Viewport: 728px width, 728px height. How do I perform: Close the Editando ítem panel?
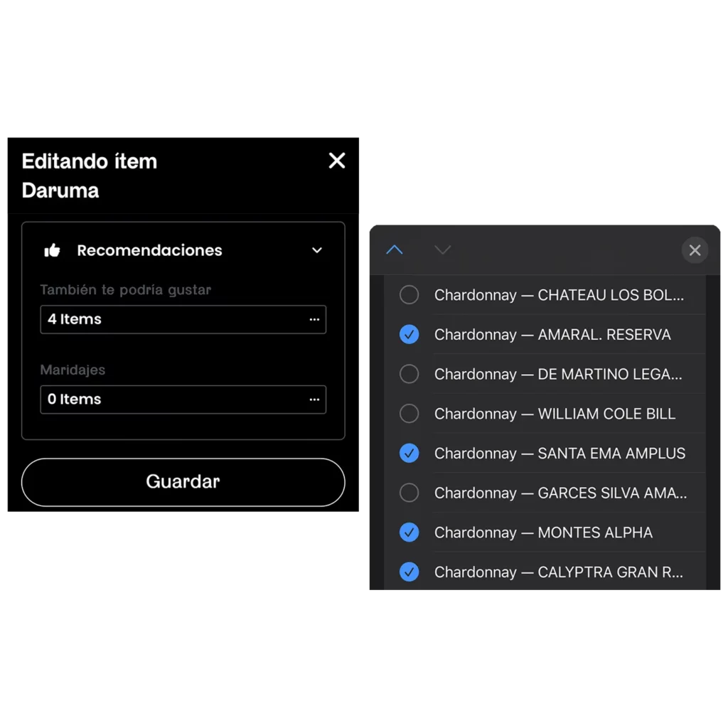click(336, 161)
